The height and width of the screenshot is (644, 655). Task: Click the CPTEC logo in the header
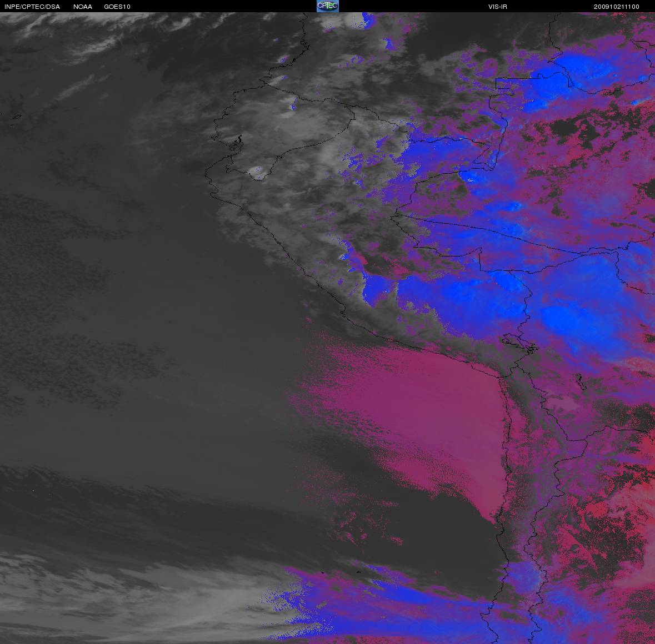click(x=327, y=6)
